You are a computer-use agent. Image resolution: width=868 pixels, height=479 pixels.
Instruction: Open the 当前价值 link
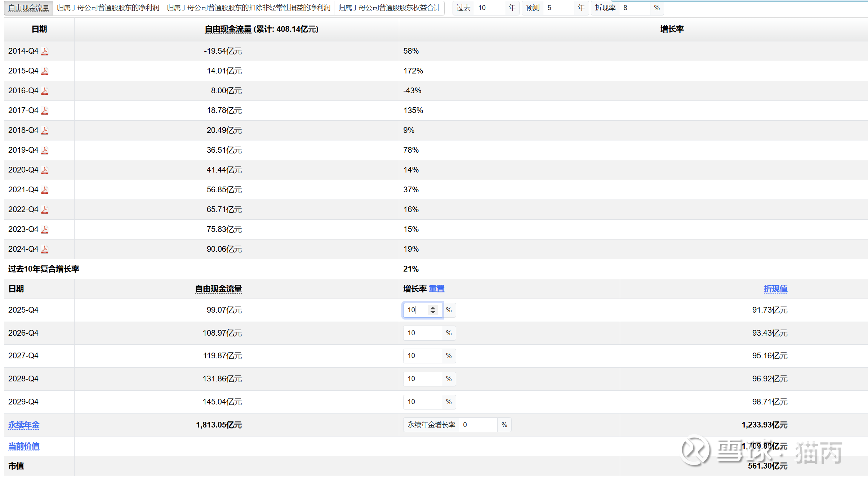coord(24,446)
